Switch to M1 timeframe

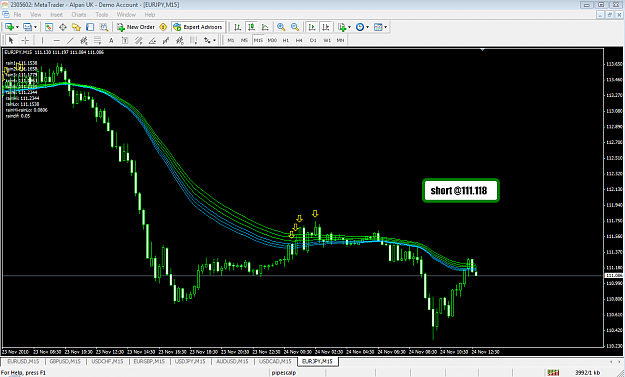[231, 40]
